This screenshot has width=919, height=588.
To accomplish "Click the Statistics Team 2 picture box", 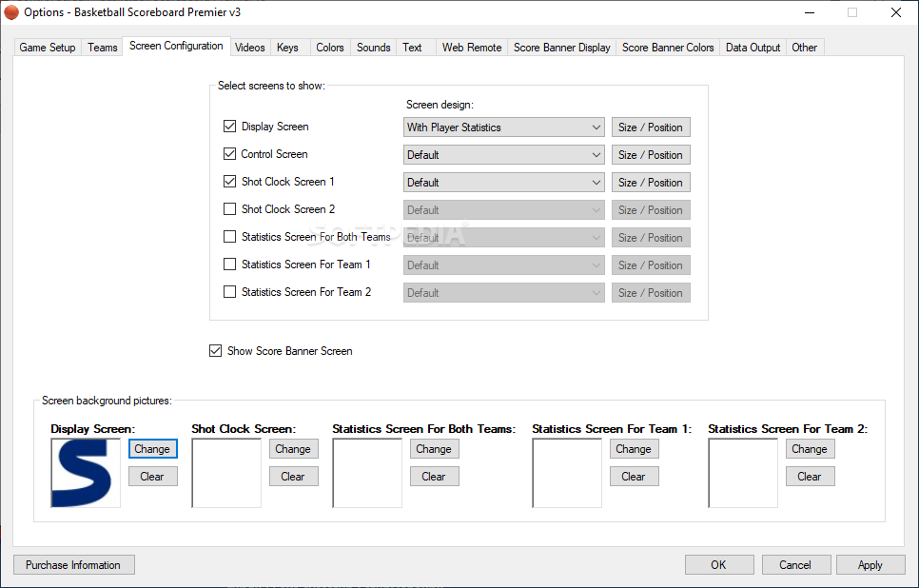I will [743, 473].
